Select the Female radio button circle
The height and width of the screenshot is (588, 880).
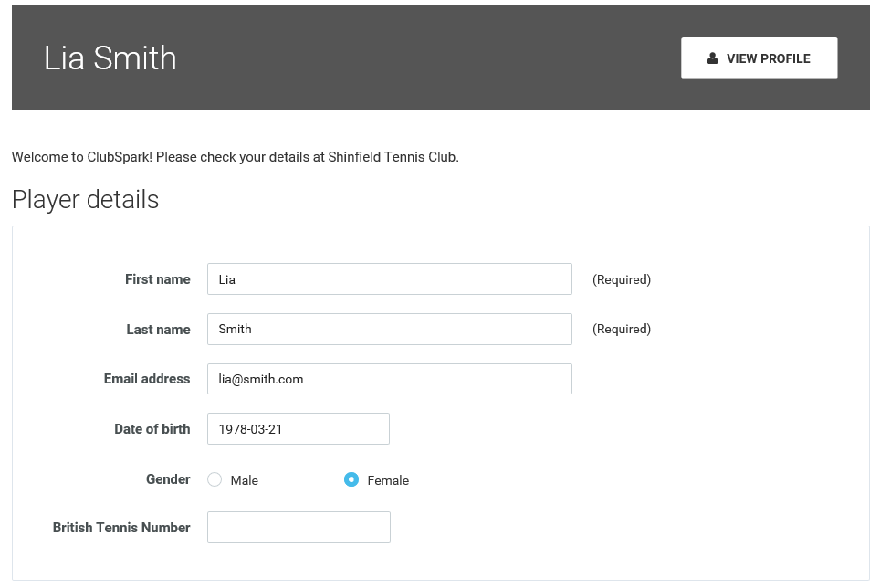351,479
